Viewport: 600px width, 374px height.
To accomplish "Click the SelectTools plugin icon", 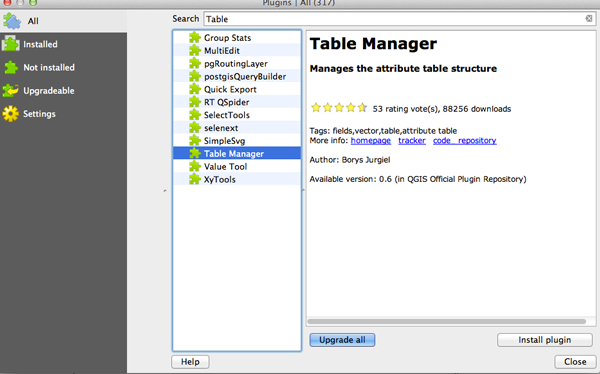I will [x=195, y=114].
